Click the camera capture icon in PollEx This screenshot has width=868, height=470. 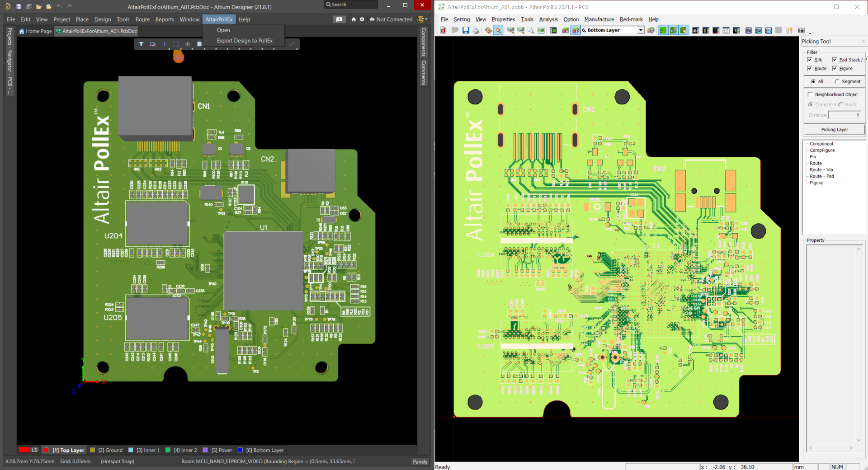(x=801, y=30)
